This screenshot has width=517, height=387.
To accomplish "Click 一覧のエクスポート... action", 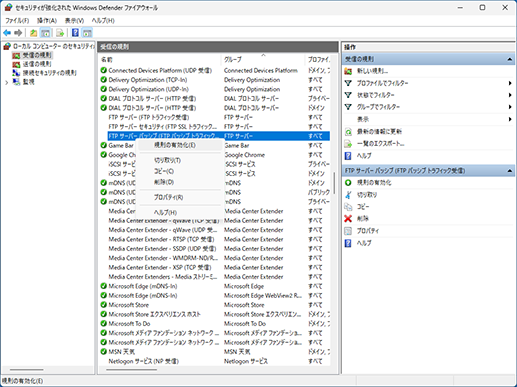I will [x=381, y=144].
